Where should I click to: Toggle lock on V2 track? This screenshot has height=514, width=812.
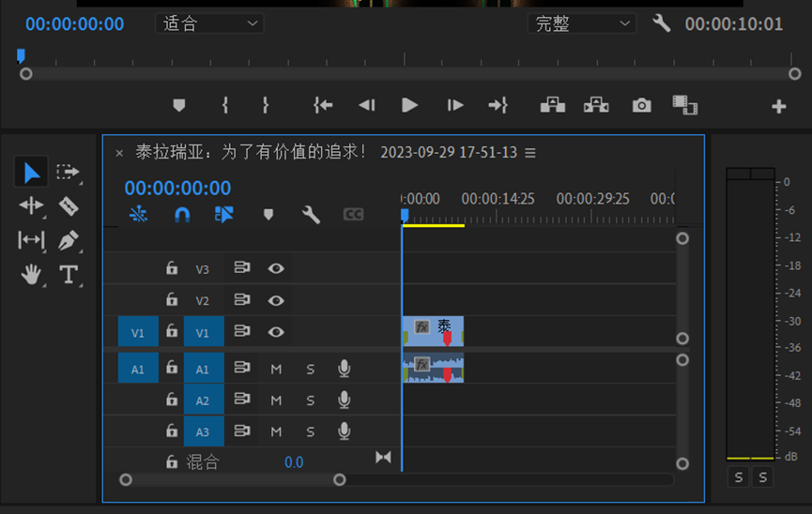[x=172, y=300]
